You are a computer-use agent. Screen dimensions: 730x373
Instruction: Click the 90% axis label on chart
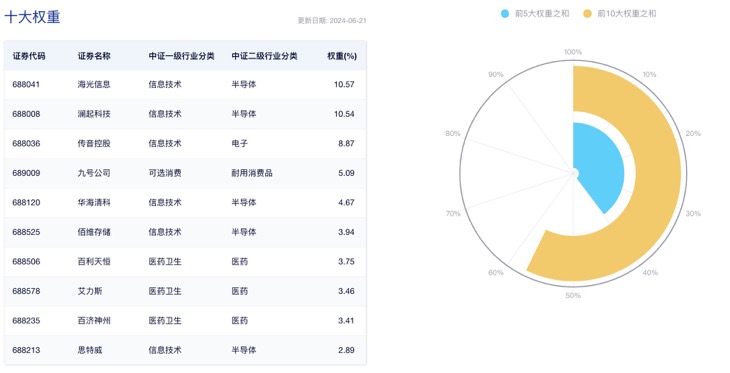click(495, 75)
